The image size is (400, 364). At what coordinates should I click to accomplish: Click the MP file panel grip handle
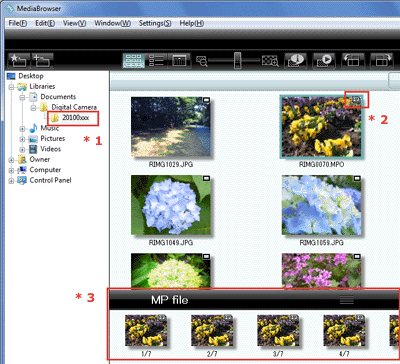[346, 300]
